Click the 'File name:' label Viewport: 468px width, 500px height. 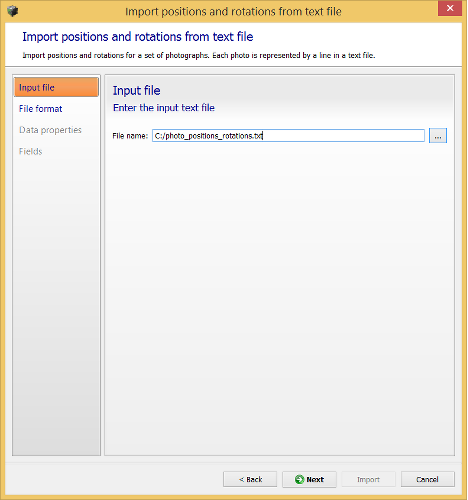pyautogui.click(x=130, y=136)
